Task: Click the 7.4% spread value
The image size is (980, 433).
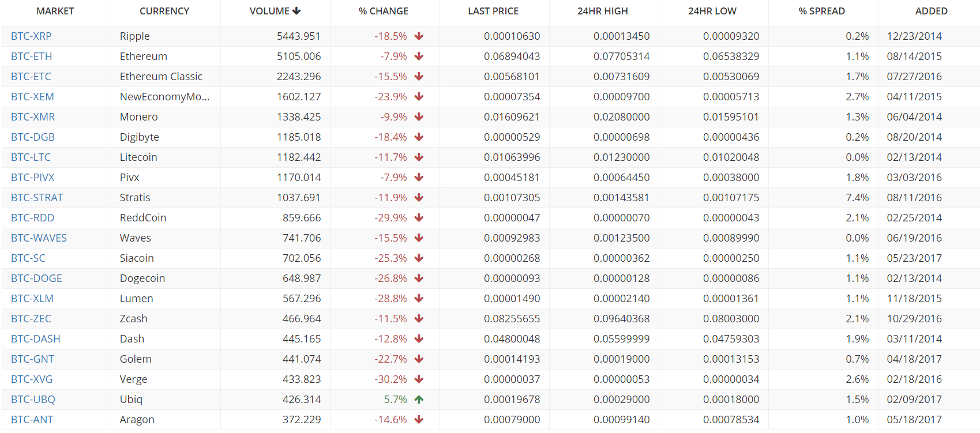Action: click(857, 198)
